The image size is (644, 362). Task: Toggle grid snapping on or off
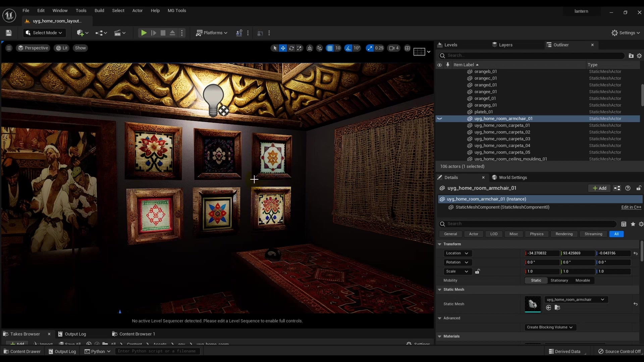tap(330, 48)
